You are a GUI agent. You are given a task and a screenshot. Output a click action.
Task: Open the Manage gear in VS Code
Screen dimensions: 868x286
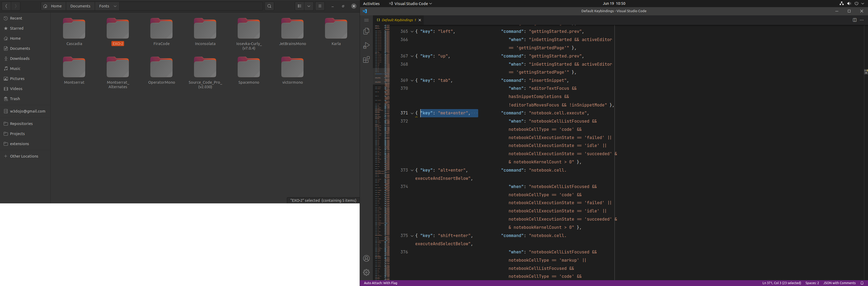coord(366,272)
